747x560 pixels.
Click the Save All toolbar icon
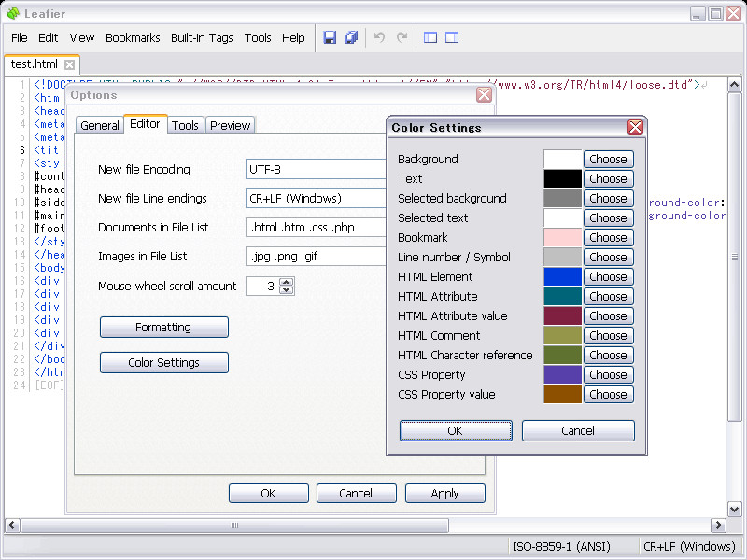pos(351,37)
